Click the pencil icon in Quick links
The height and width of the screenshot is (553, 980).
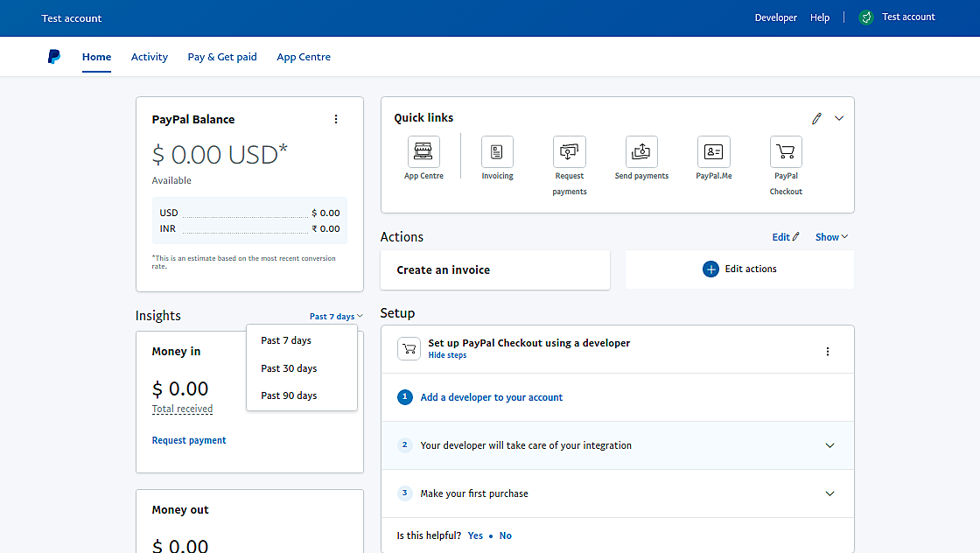point(816,118)
